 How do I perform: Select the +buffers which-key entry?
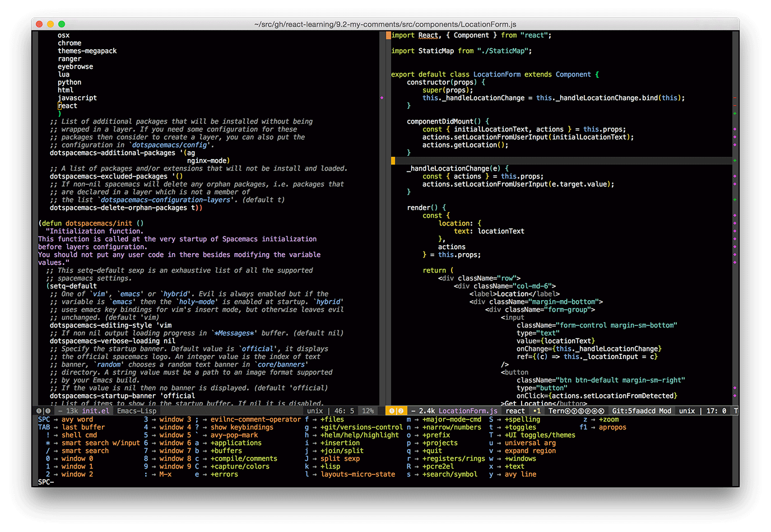(x=226, y=451)
